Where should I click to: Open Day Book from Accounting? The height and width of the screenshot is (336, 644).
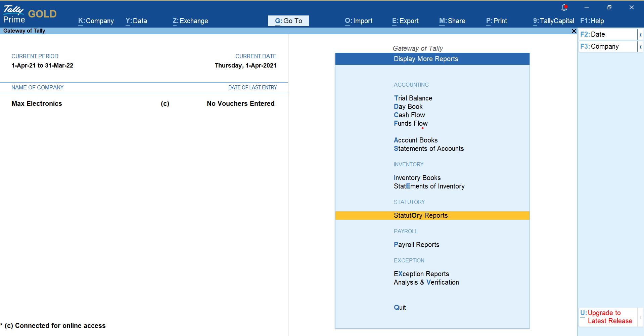[408, 107]
